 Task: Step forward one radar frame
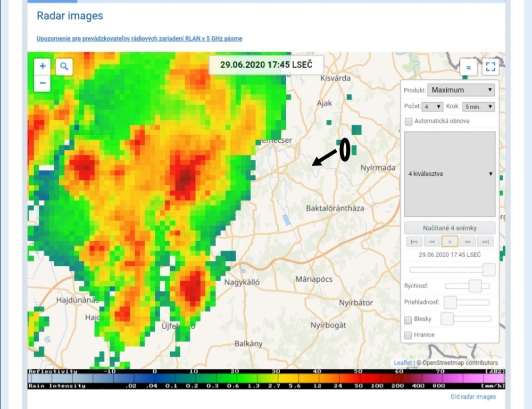click(x=468, y=242)
